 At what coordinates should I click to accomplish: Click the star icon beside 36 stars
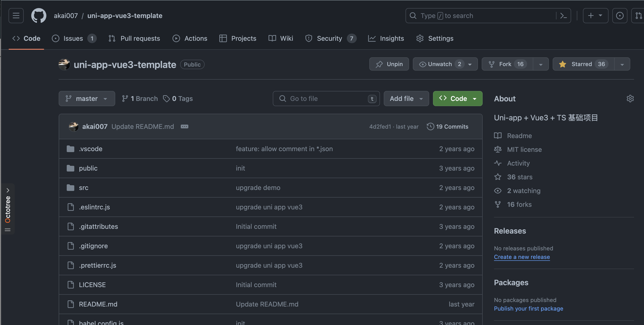click(x=498, y=177)
